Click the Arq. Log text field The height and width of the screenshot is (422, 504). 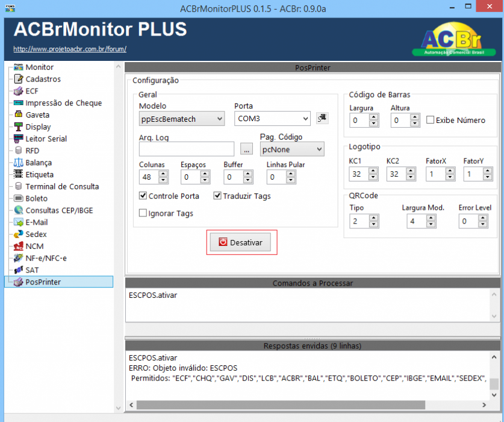click(187, 150)
